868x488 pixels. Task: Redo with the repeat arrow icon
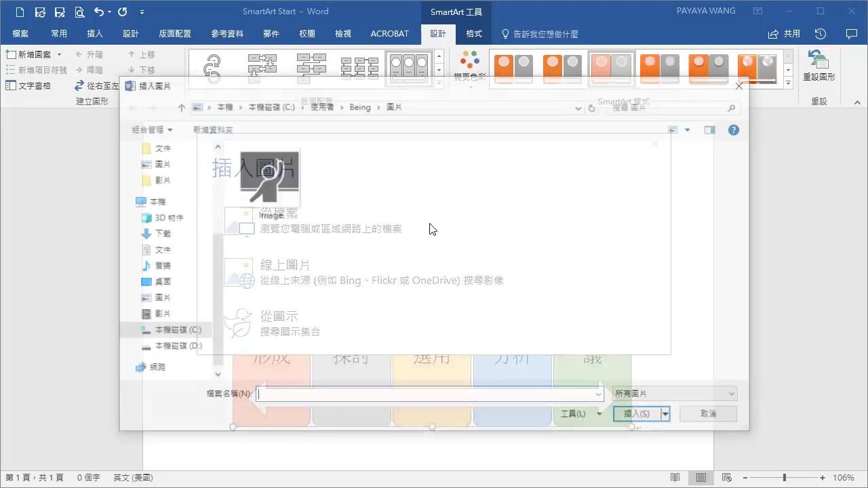pyautogui.click(x=122, y=12)
